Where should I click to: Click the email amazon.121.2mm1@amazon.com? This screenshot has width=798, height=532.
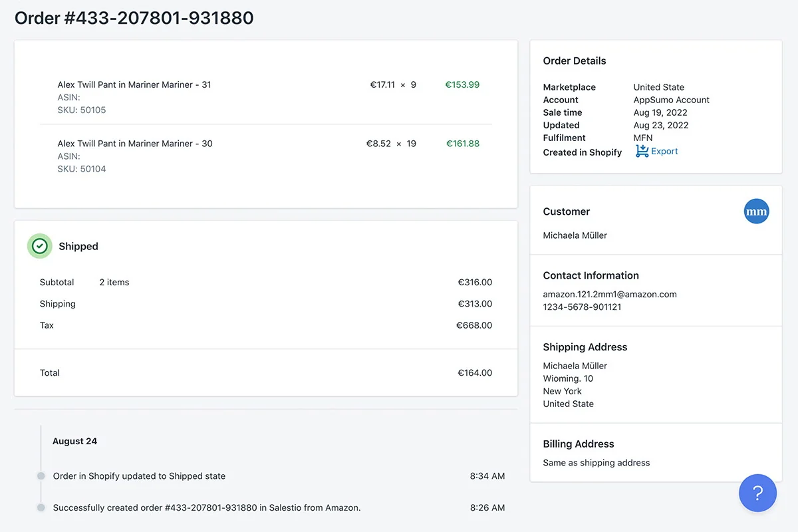[x=610, y=294]
